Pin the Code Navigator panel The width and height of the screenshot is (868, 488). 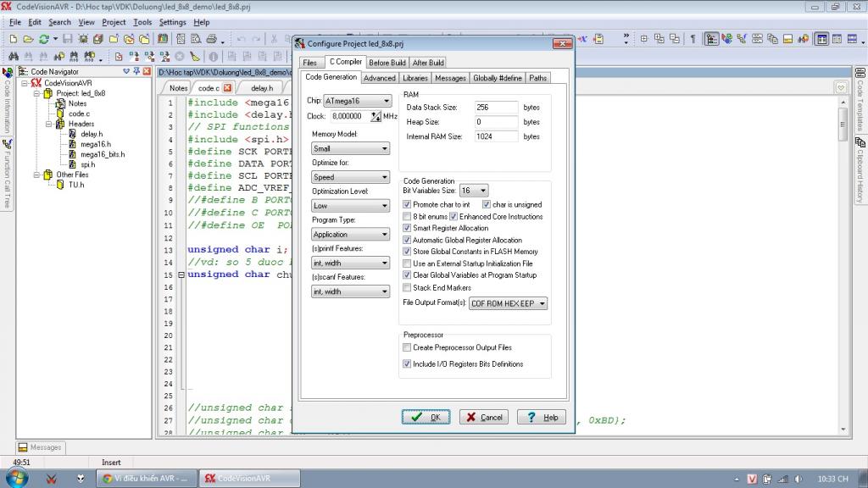[x=136, y=72]
